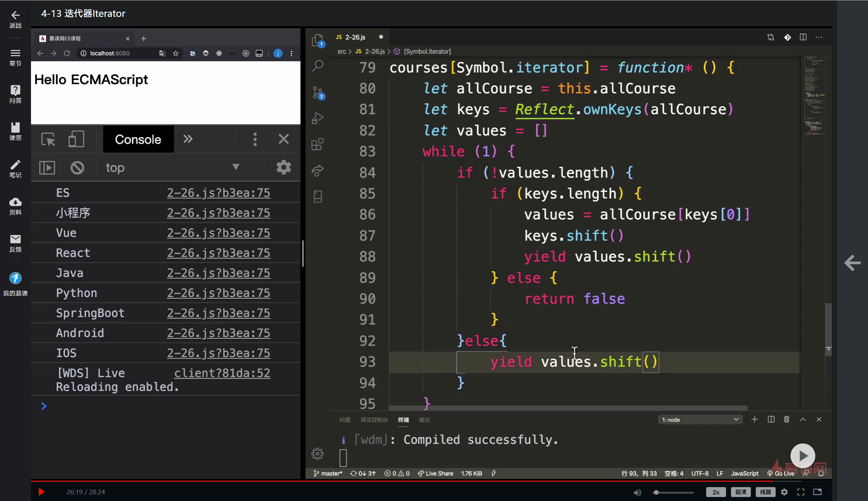Viewport: 868px width, 501px height.
Task: Select the 2-26.js editor tab
Action: click(x=355, y=37)
